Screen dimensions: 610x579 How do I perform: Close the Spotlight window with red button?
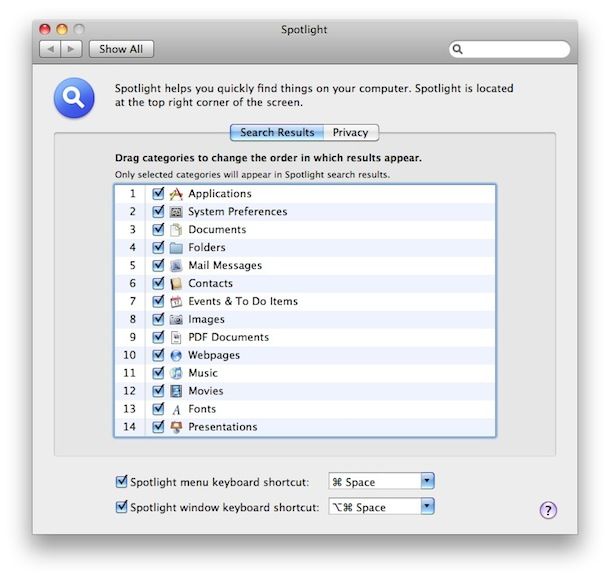tap(45, 29)
